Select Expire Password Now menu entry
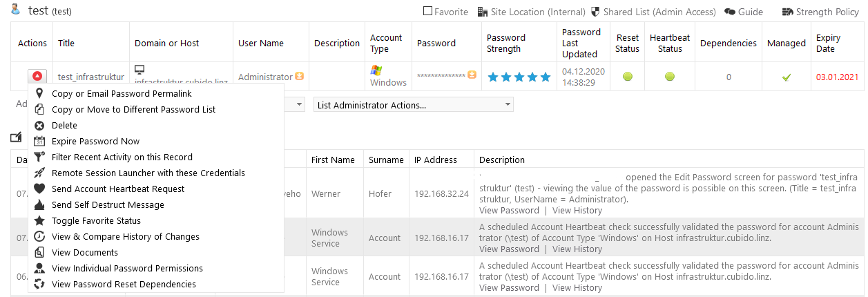Viewport: 868px width, 297px height. (95, 141)
